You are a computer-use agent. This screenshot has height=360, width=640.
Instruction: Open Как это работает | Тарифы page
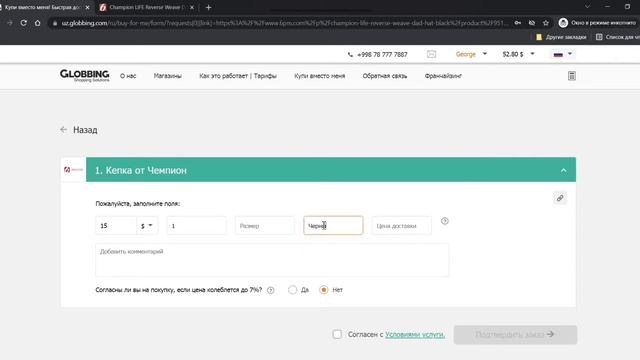point(238,76)
